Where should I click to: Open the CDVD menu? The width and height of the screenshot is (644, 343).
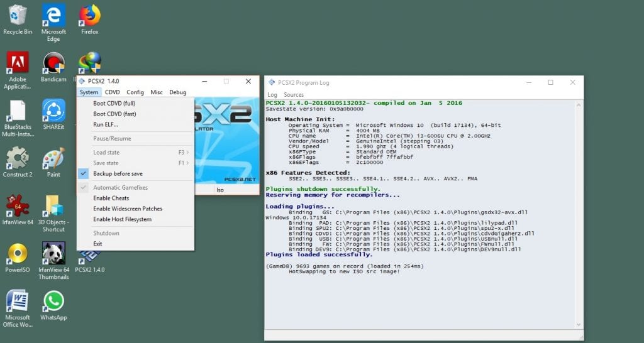(x=112, y=92)
